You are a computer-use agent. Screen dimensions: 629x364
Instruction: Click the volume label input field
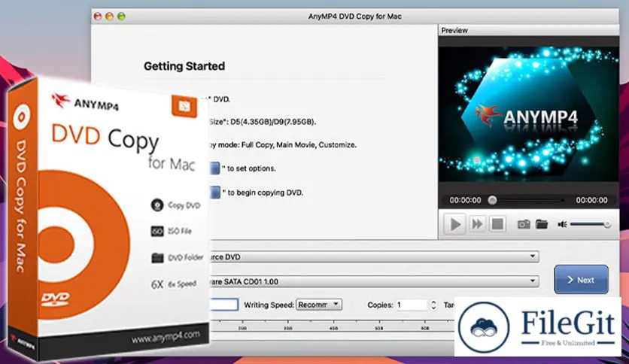(224, 305)
